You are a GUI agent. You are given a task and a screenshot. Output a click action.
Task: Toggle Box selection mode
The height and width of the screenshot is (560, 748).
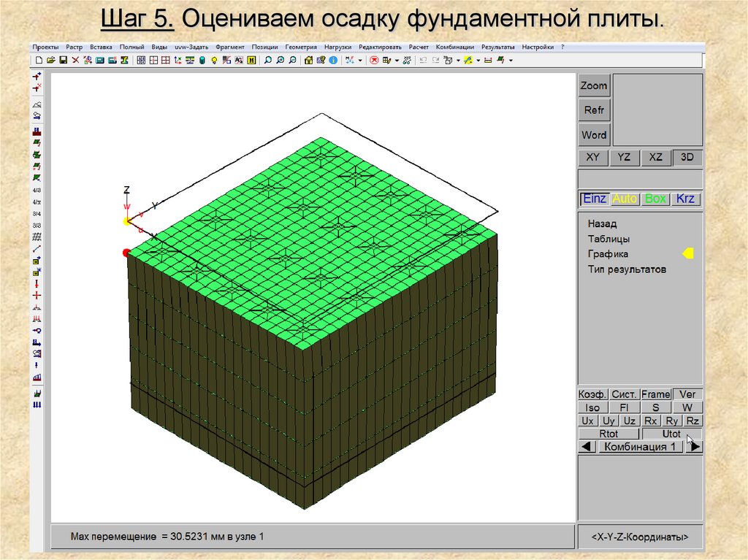pyautogui.click(x=655, y=199)
